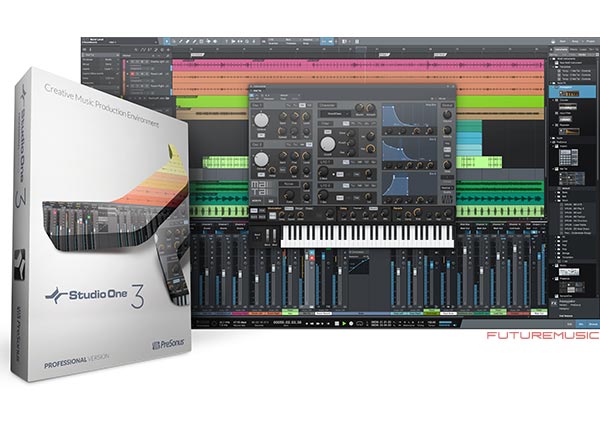Image resolution: width=600 pixels, height=430 pixels.
Task: Click the Output Volume knob in Mai Tai
Action: pos(447,115)
